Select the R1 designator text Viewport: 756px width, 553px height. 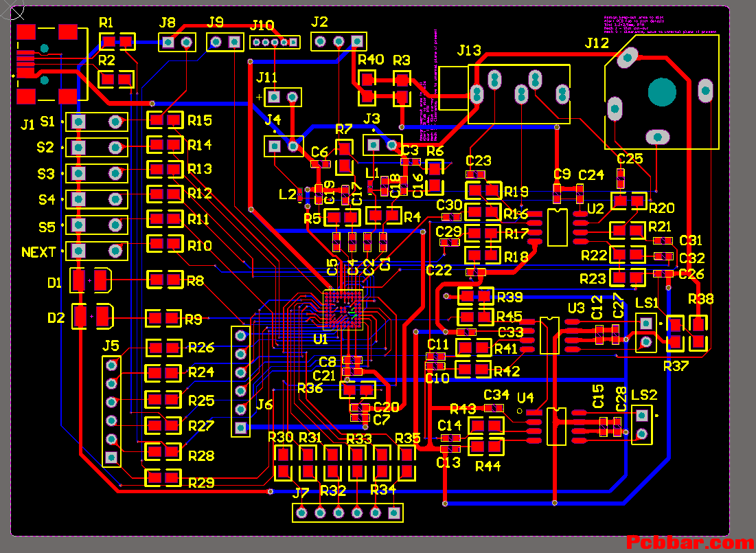pyautogui.click(x=106, y=23)
